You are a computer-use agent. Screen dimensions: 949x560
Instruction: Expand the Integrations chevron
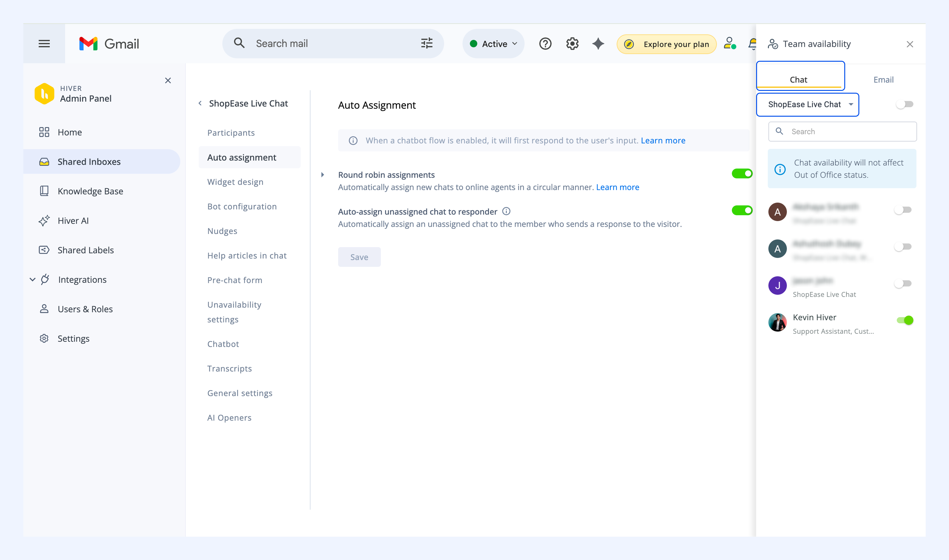point(33,280)
